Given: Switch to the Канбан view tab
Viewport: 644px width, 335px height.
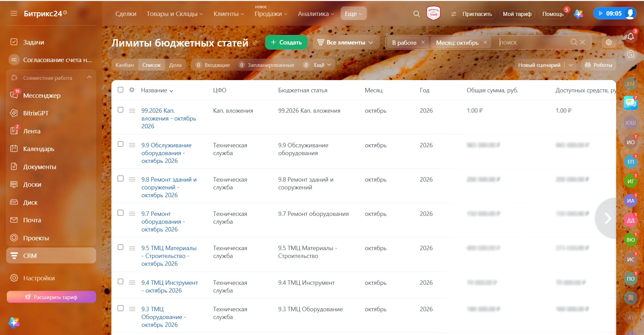Looking at the screenshot, I should pyautogui.click(x=125, y=65).
